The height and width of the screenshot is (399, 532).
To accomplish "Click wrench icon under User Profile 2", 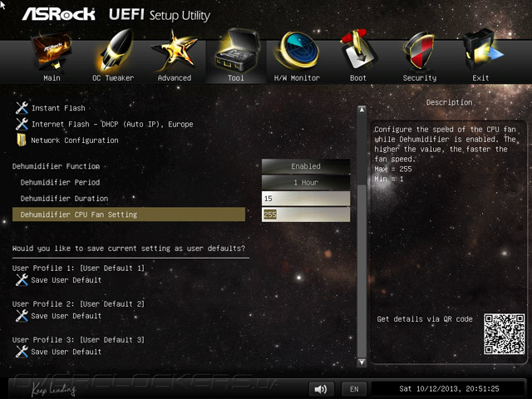I will [22, 316].
